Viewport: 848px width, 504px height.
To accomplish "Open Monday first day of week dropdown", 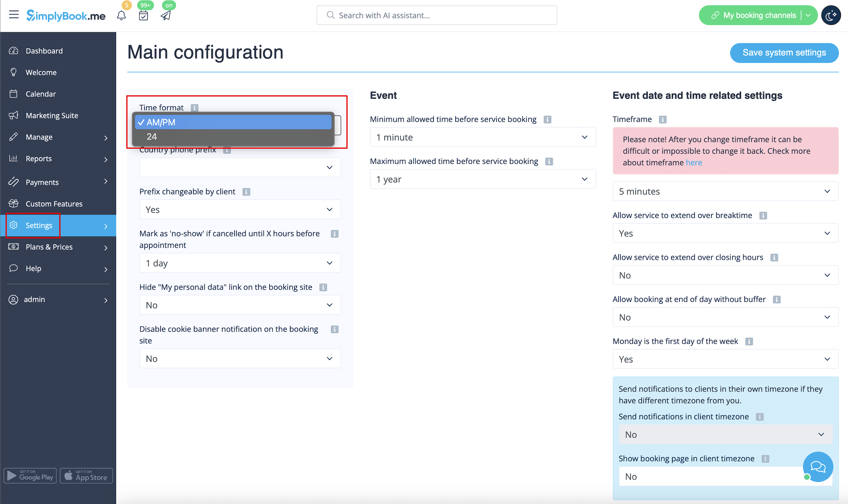I will tap(725, 359).
